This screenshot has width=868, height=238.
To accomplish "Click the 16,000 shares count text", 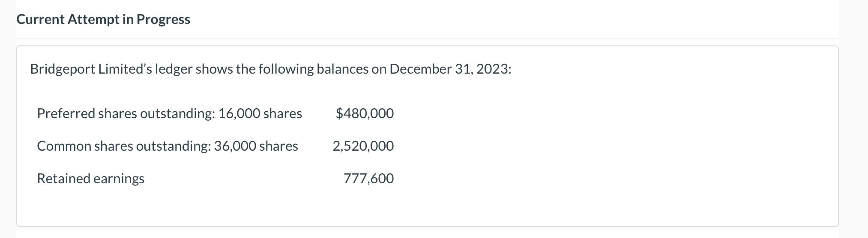I will coord(260,113).
